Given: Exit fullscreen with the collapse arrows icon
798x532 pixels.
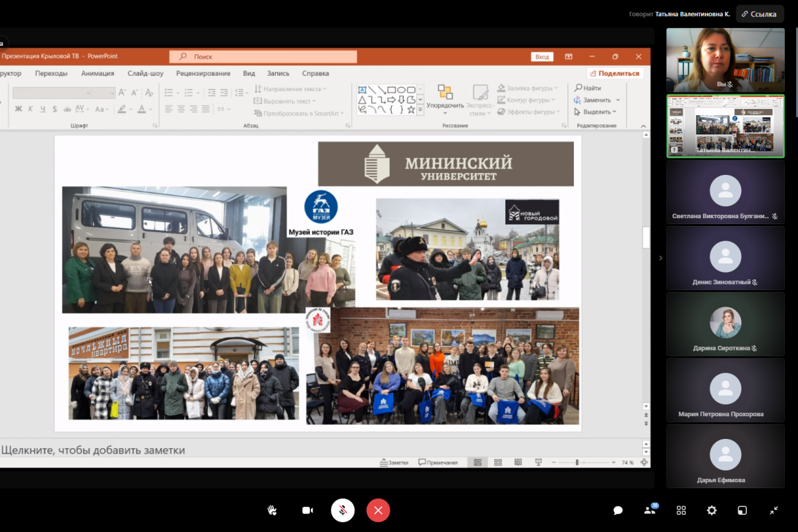Looking at the screenshot, I should [773, 510].
